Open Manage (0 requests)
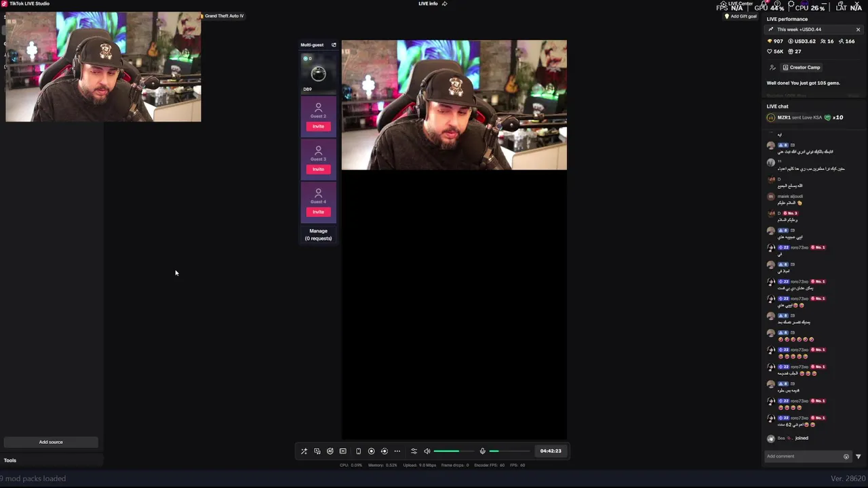Image resolution: width=868 pixels, height=488 pixels. 318,235
